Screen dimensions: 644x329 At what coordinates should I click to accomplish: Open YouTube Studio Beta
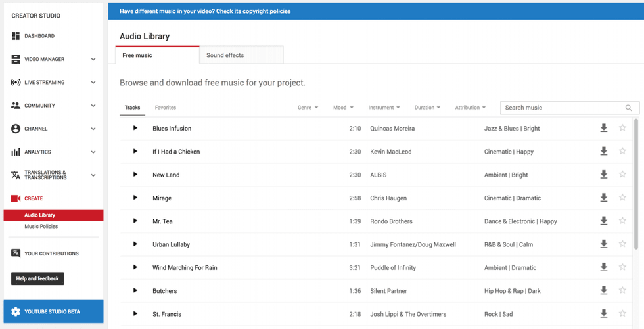tap(53, 311)
